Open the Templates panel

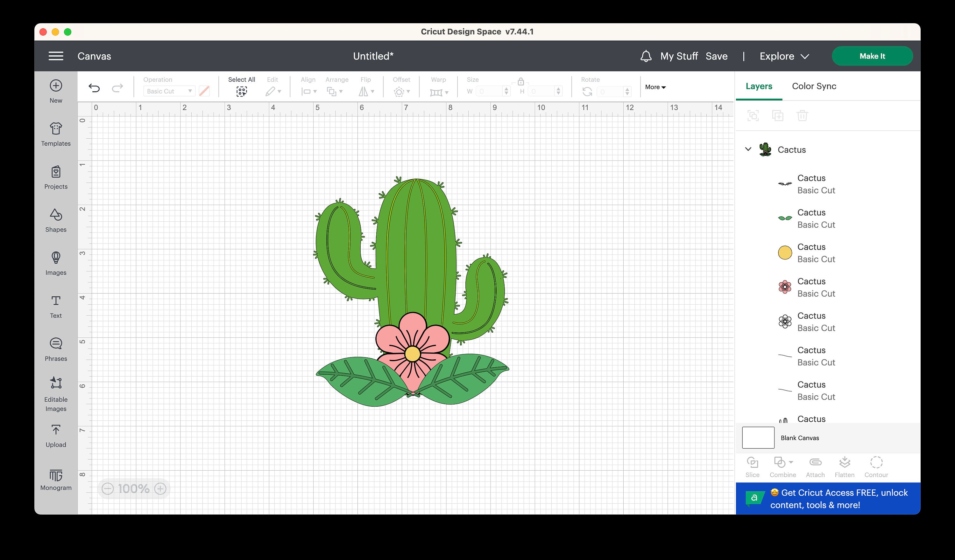[x=55, y=135]
